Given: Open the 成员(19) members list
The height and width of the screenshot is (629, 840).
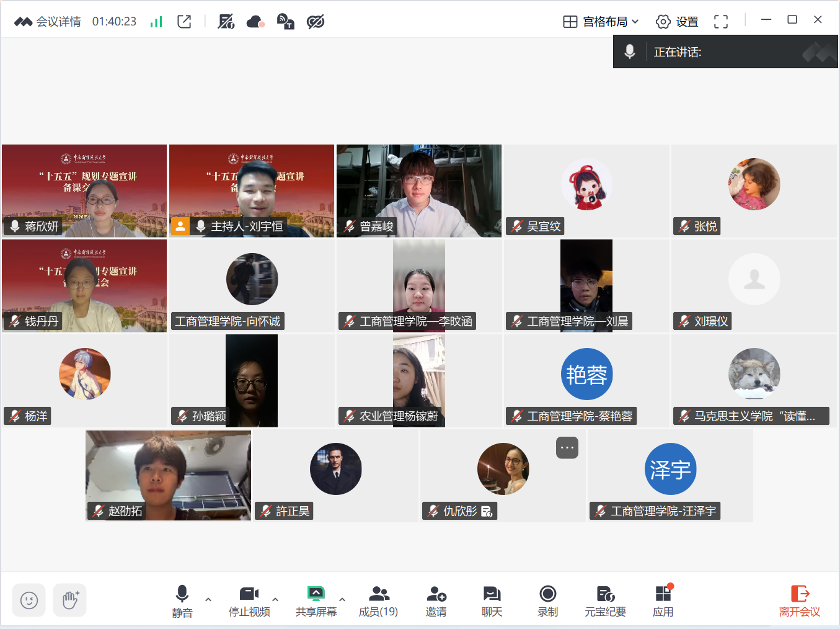Looking at the screenshot, I should click(x=378, y=600).
